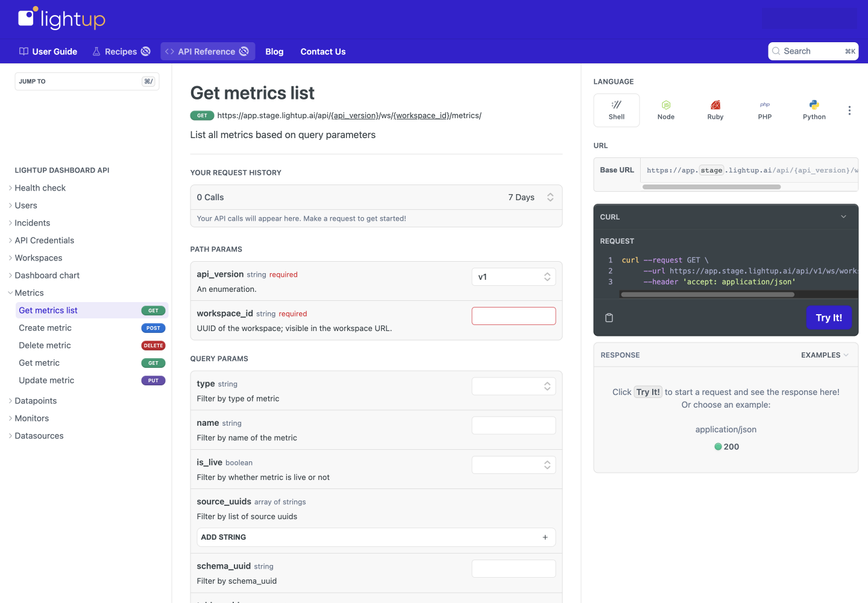Viewport: 868px width, 603px height.
Task: Click the {api_version} link in endpoint URL
Action: (x=354, y=116)
